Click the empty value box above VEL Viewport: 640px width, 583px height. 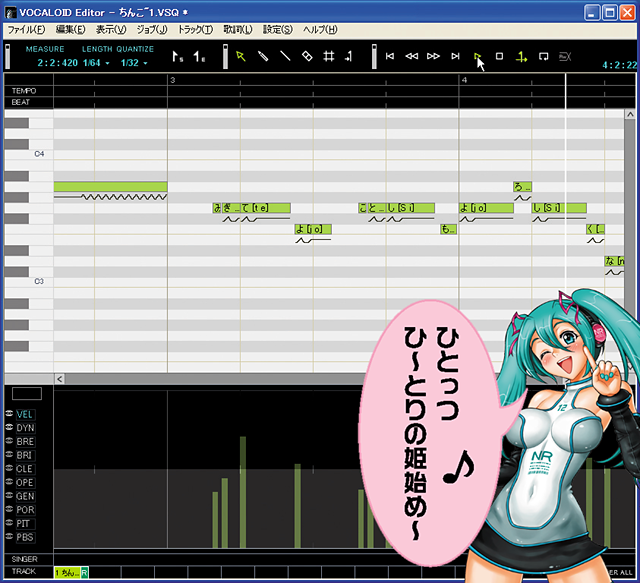pyautogui.click(x=27, y=394)
